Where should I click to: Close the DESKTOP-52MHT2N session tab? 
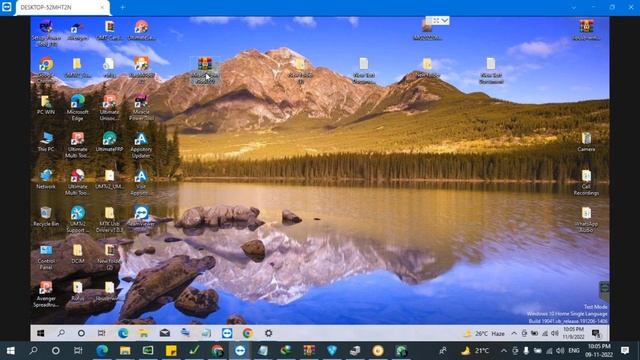click(x=102, y=7)
